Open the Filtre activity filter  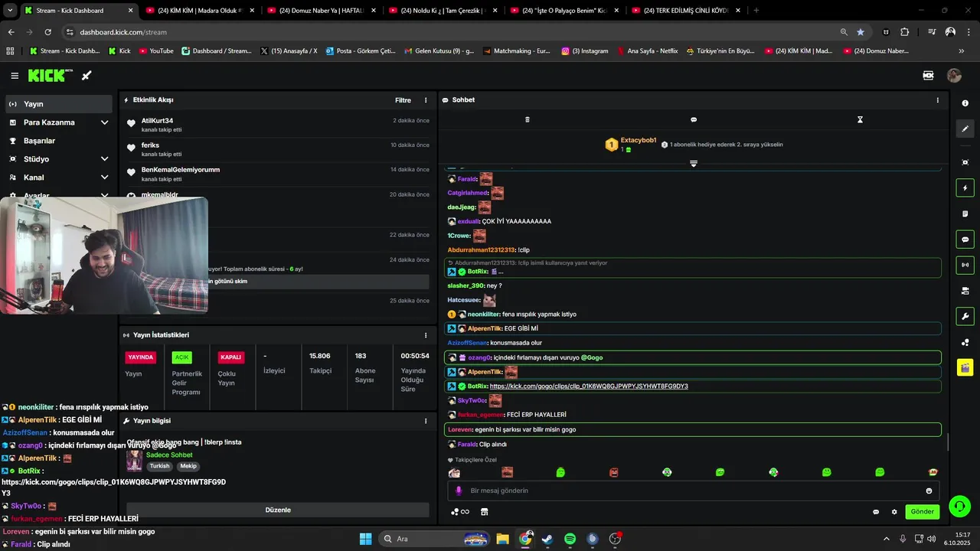(403, 100)
